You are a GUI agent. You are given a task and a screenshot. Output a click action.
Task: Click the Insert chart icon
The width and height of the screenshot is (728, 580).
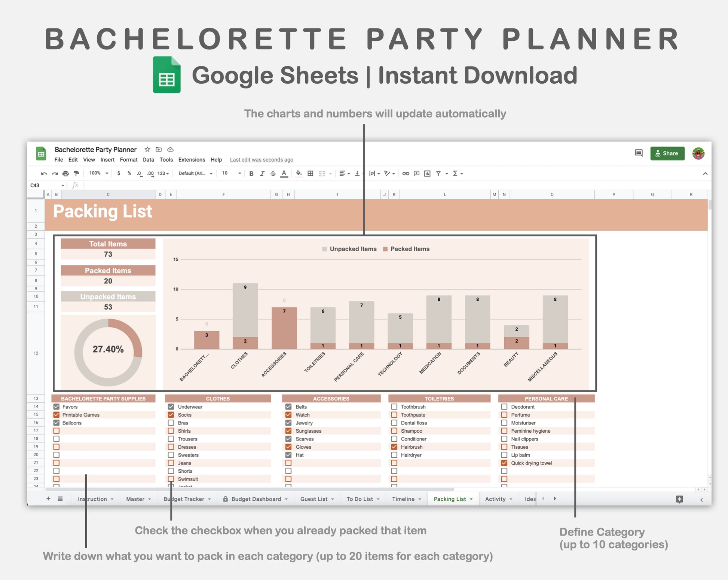pos(427,174)
